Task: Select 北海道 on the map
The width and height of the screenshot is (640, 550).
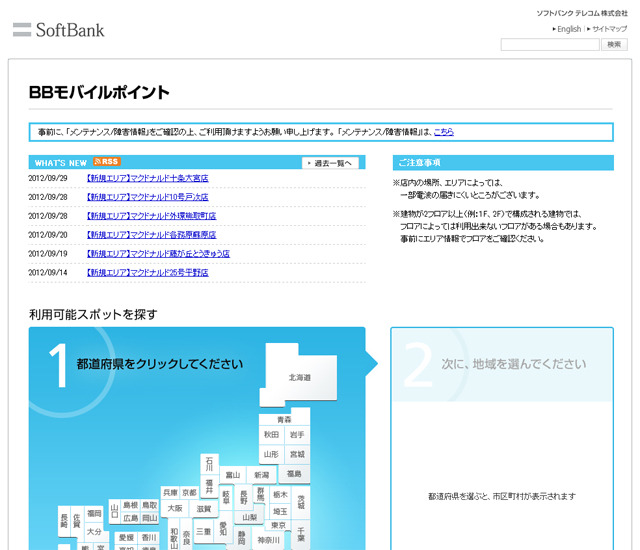Action: (x=300, y=377)
